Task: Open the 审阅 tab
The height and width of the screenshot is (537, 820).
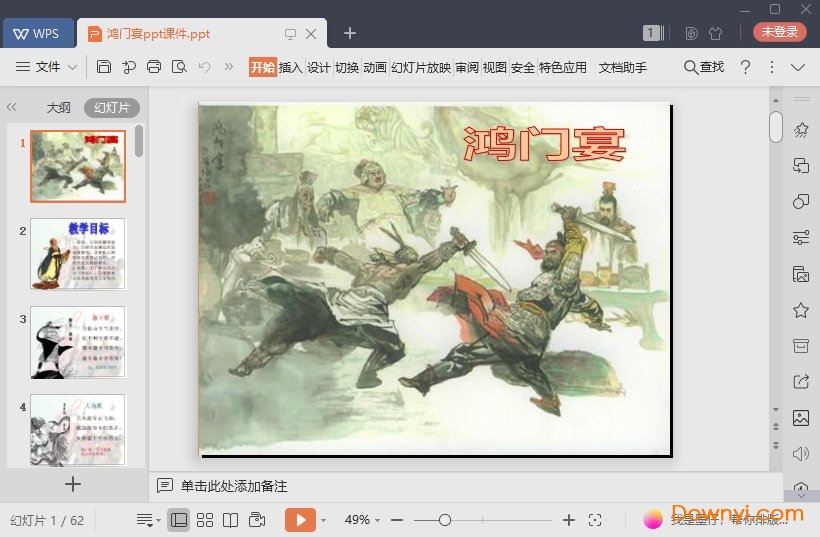Action: point(467,67)
